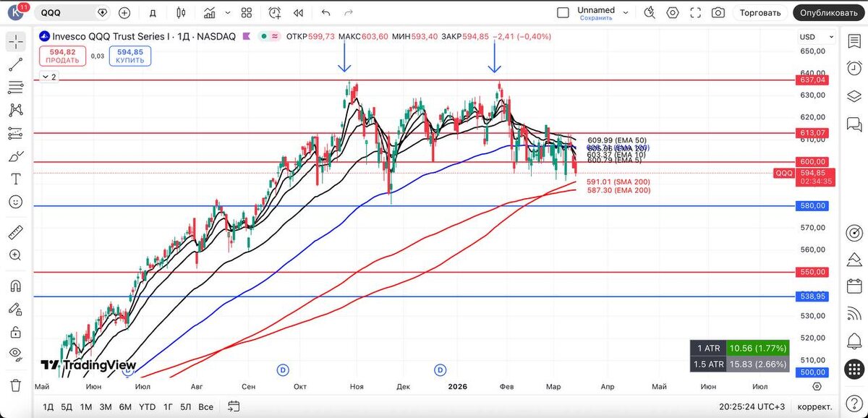
Task: Open candlestick chart type selector
Action: tap(181, 12)
